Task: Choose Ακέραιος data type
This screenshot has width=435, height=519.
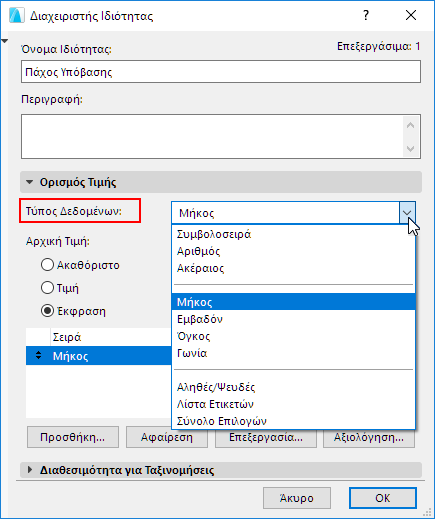Action: click(x=293, y=268)
